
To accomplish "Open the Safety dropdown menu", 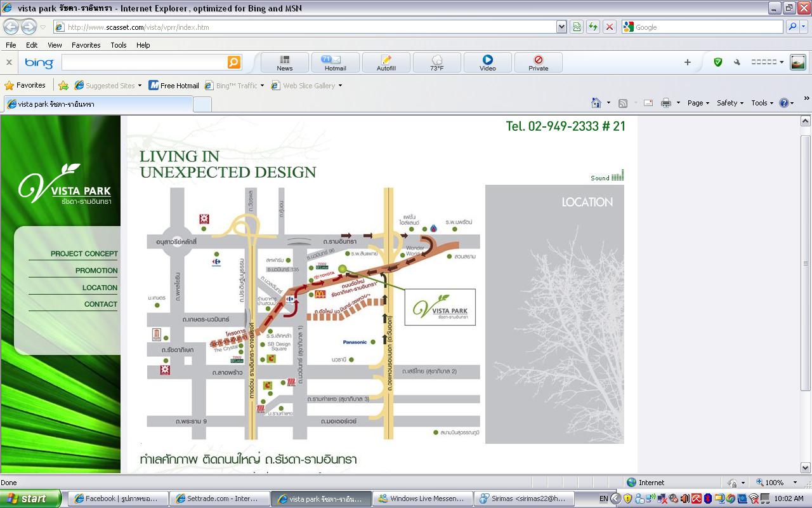I will pyautogui.click(x=730, y=103).
